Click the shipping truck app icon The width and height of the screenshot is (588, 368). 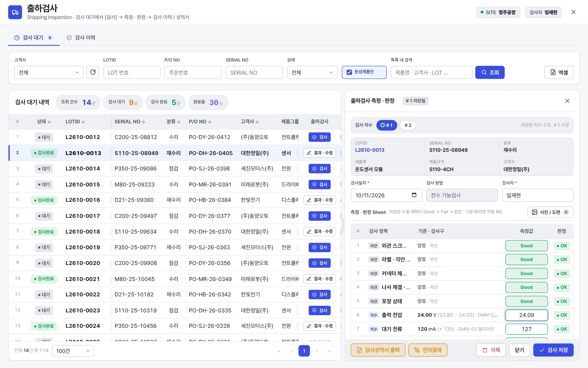coord(15,12)
